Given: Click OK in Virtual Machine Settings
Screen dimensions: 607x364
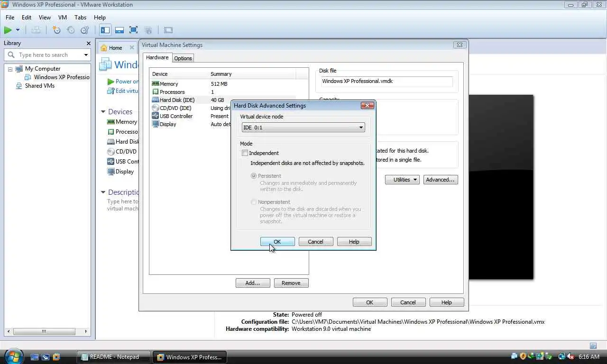Looking at the screenshot, I should [x=370, y=302].
